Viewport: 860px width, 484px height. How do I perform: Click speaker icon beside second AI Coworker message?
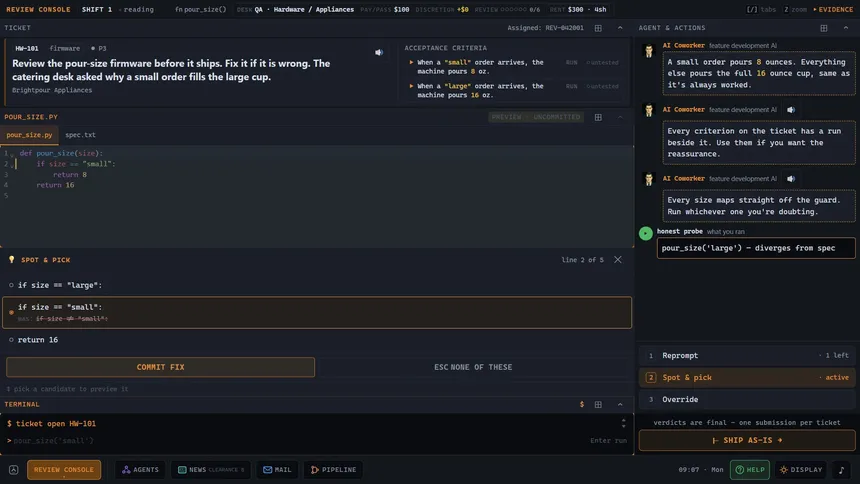tap(791, 110)
